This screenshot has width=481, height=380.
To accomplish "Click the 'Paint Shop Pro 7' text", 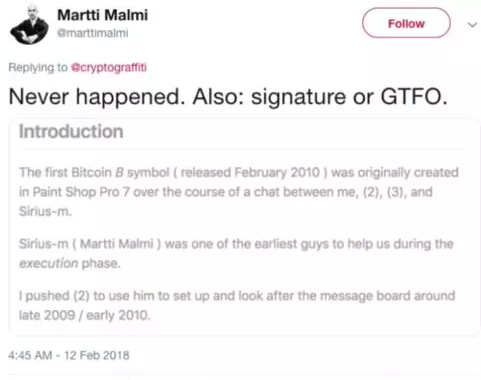I will click(74, 192).
